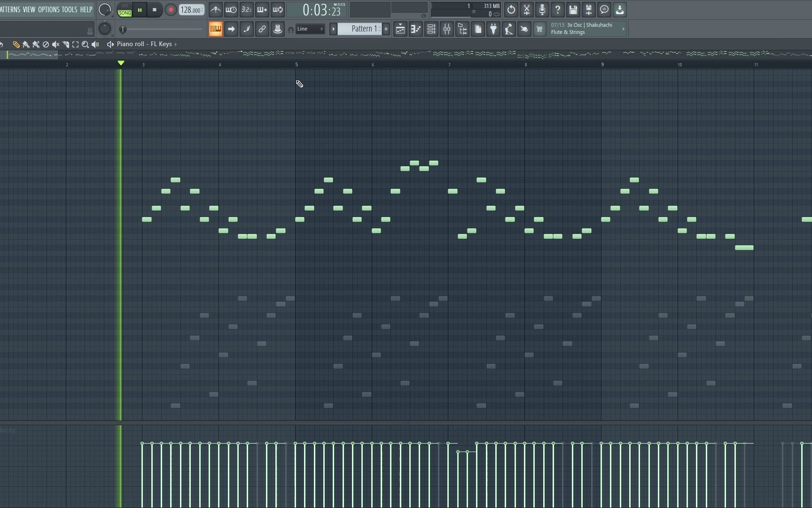
Task: Select the Mute notes tool
Action: coord(55,44)
